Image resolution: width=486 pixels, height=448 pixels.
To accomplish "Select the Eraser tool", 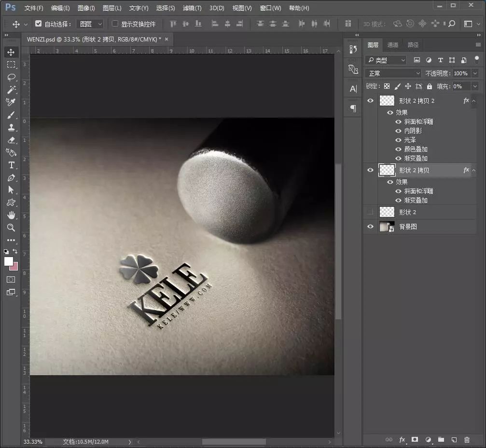I will point(11,140).
